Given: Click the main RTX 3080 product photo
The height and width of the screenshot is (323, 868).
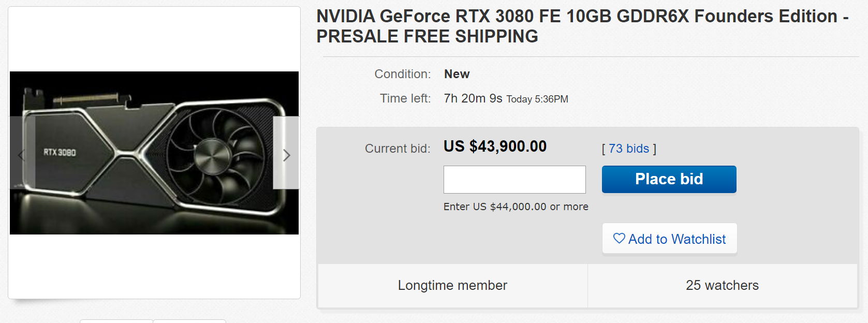Looking at the screenshot, I should pos(154,153).
